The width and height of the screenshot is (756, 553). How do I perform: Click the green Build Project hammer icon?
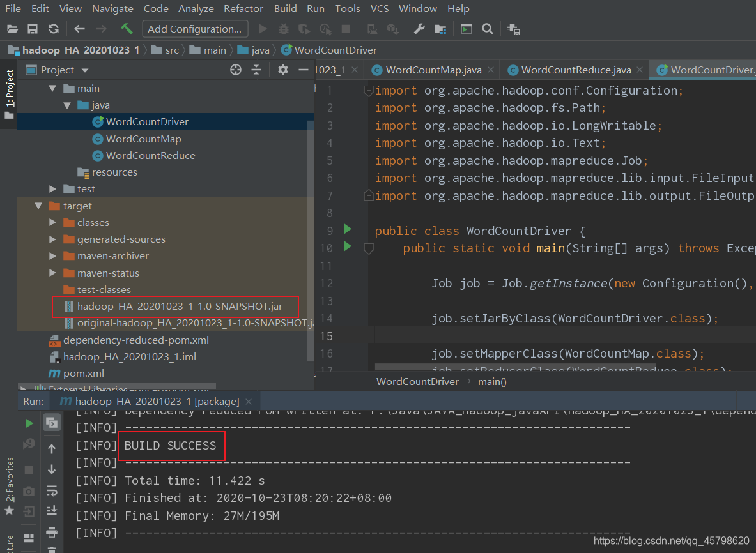127,29
